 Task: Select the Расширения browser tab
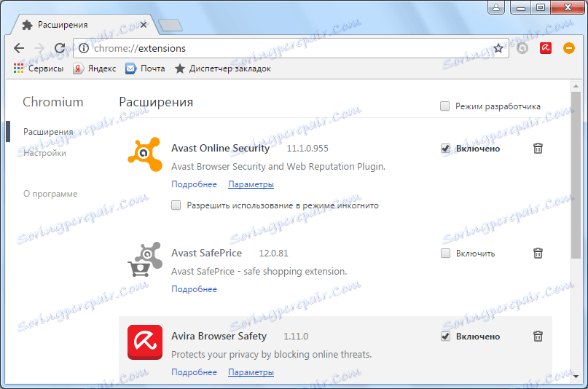point(85,25)
